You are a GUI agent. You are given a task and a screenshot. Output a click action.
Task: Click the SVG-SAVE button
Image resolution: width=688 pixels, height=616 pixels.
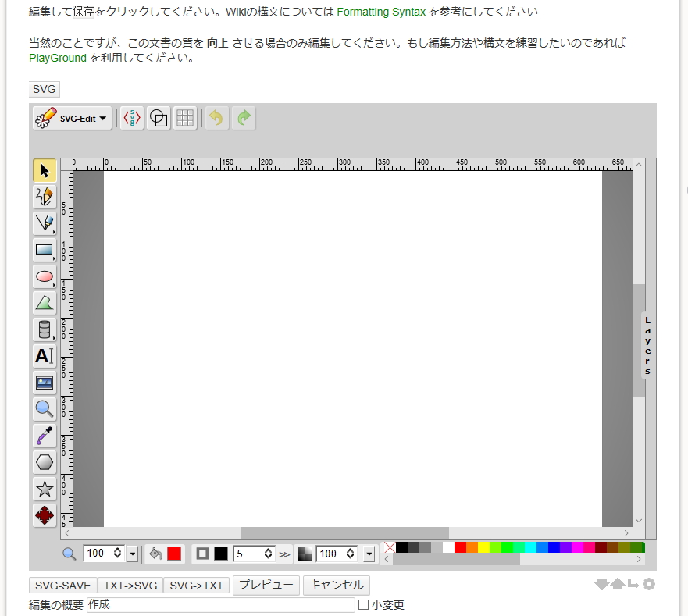[x=63, y=586]
